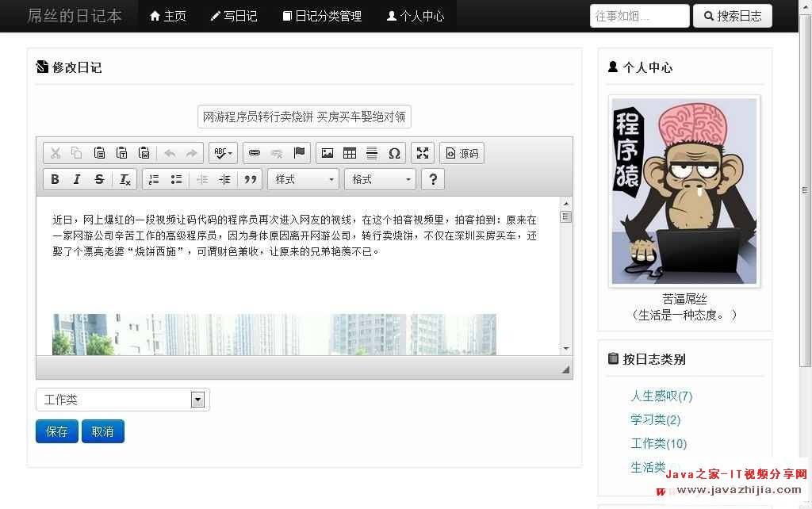Open the 人生感叹(7) category link
Viewport: 812px width, 509px height.
[661, 396]
